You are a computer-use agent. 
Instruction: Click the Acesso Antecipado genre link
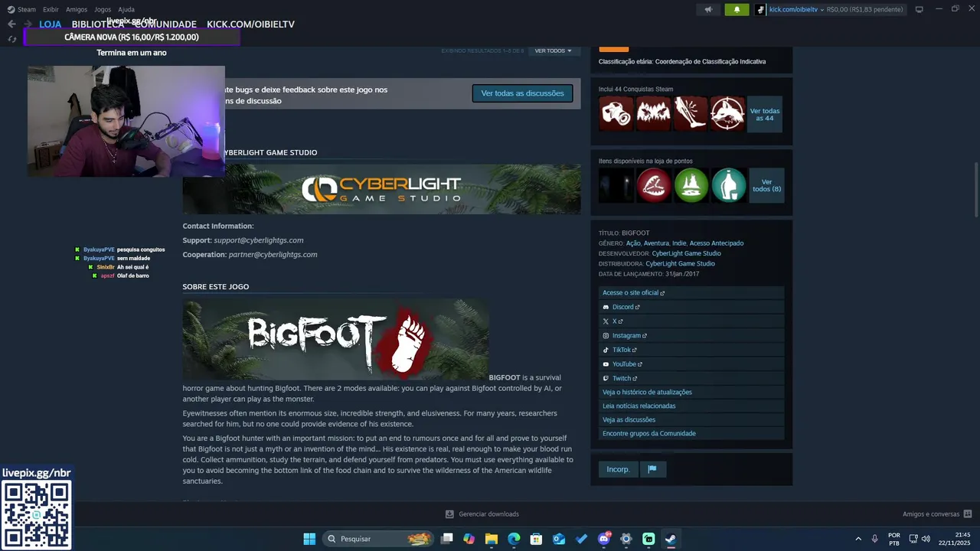pos(717,243)
